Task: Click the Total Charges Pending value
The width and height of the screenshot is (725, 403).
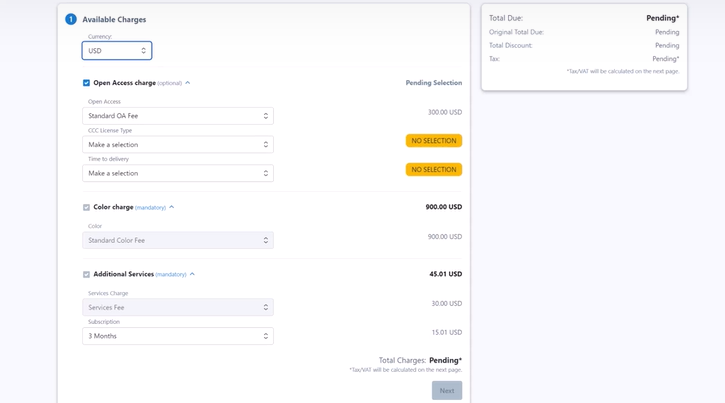Action: coord(445,360)
